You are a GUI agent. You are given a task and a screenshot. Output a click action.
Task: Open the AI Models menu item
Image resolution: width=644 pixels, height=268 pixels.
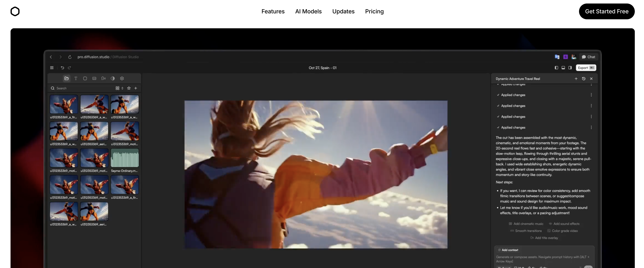point(308,11)
